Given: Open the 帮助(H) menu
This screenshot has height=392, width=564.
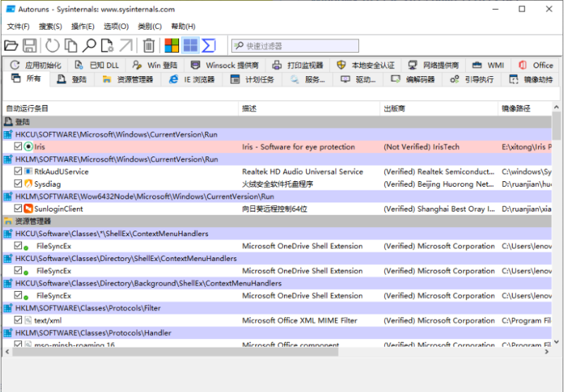Looking at the screenshot, I should 183,26.
